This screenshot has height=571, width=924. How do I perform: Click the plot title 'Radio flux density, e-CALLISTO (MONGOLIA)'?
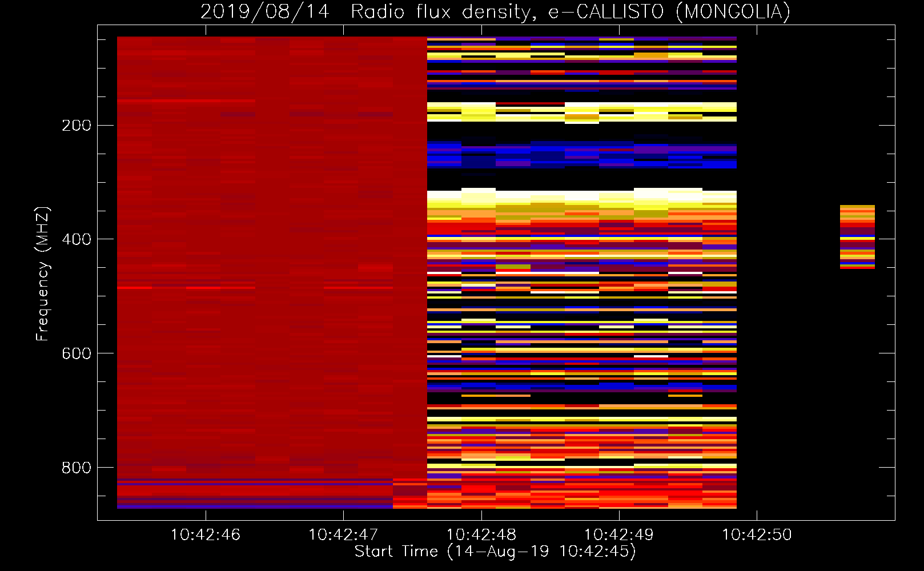[570, 11]
